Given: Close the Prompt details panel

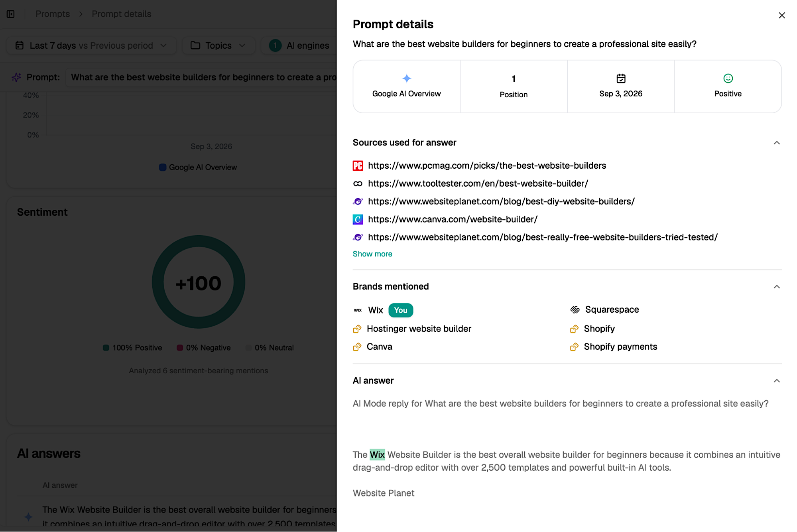Looking at the screenshot, I should tap(781, 15).
